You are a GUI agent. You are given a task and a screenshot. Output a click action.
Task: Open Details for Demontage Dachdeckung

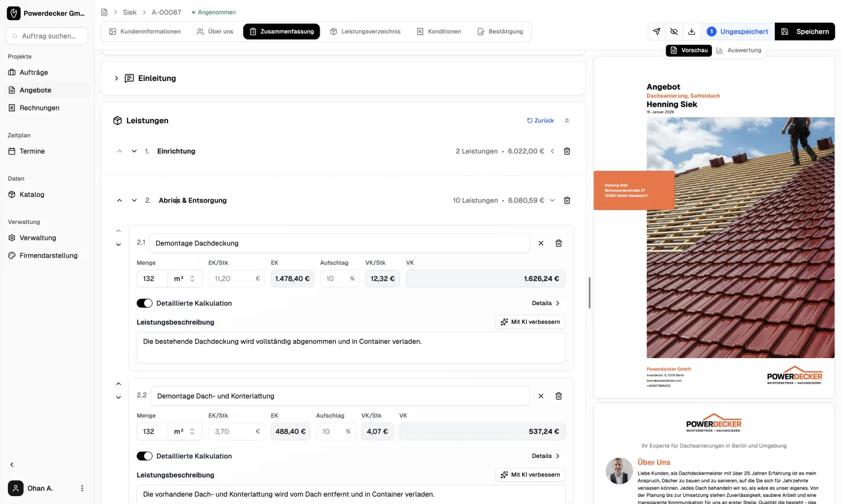coord(546,303)
